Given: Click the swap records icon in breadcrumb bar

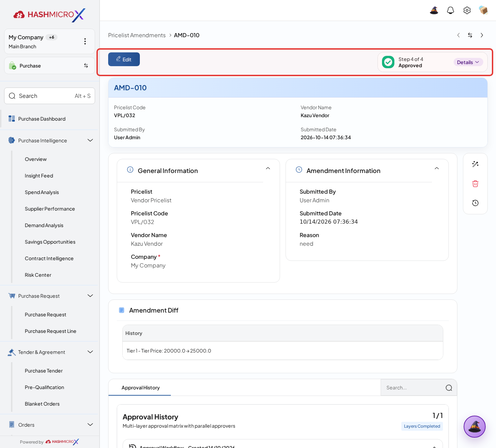Looking at the screenshot, I should pos(470,35).
